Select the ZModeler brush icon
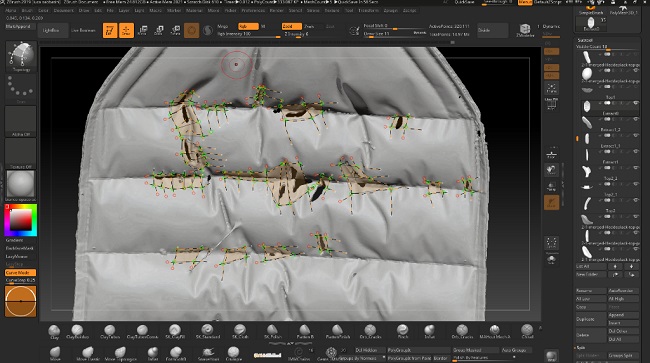The height and width of the screenshot is (363, 650). (525, 30)
